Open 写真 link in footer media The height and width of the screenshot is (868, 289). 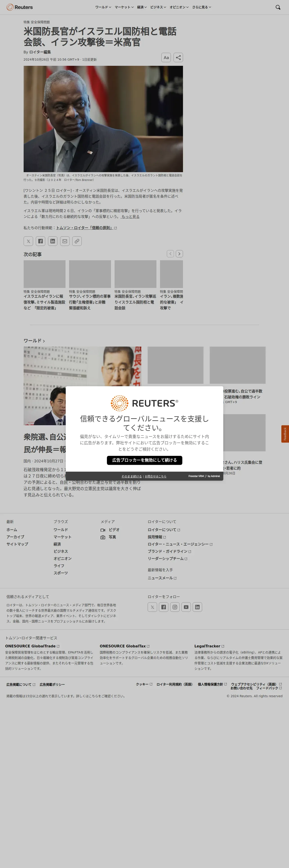108,537
